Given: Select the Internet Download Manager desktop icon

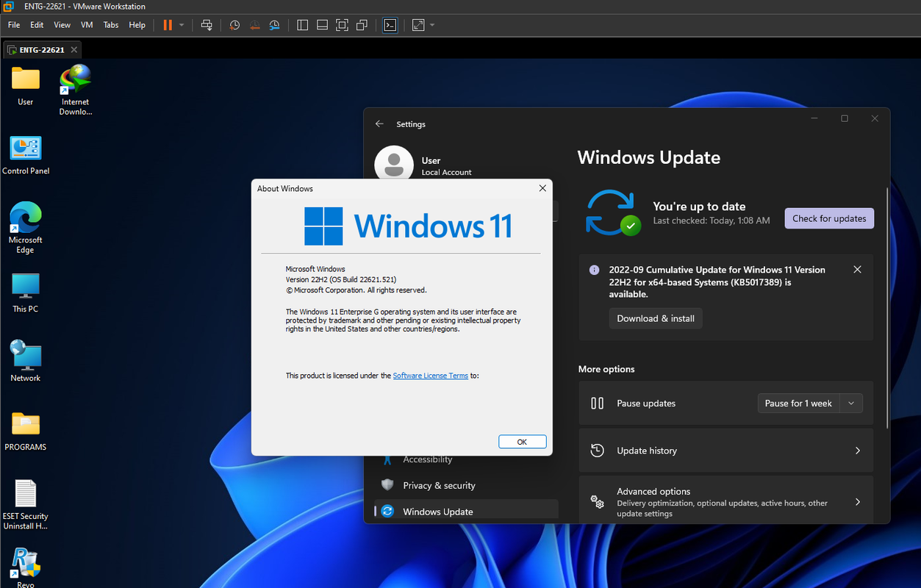Looking at the screenshot, I should click(x=76, y=90).
